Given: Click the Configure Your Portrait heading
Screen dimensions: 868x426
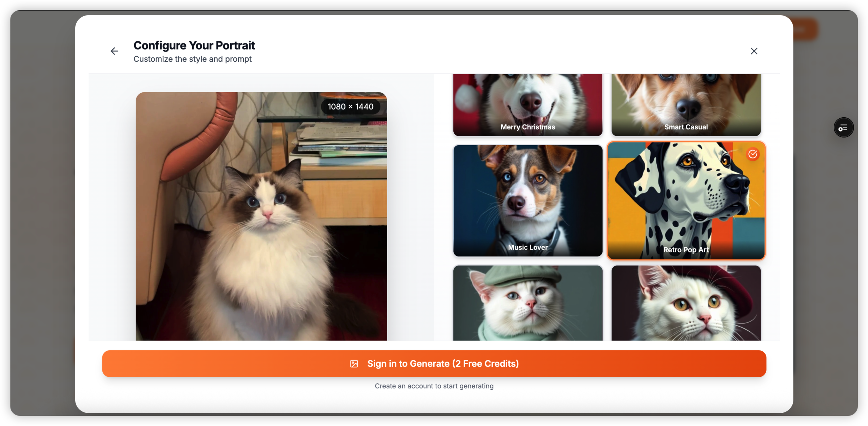Looking at the screenshot, I should pos(194,45).
